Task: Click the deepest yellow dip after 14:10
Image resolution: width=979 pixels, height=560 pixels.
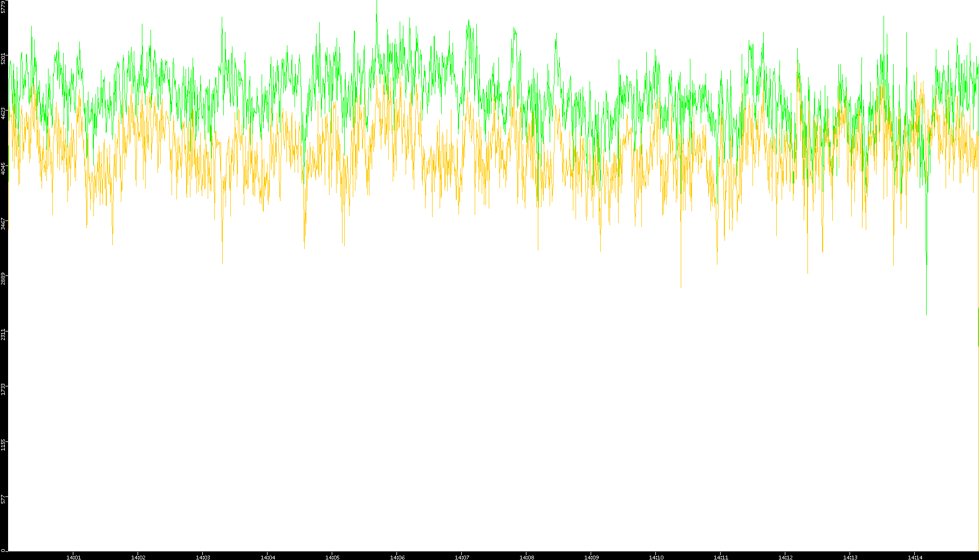Action: [681, 286]
